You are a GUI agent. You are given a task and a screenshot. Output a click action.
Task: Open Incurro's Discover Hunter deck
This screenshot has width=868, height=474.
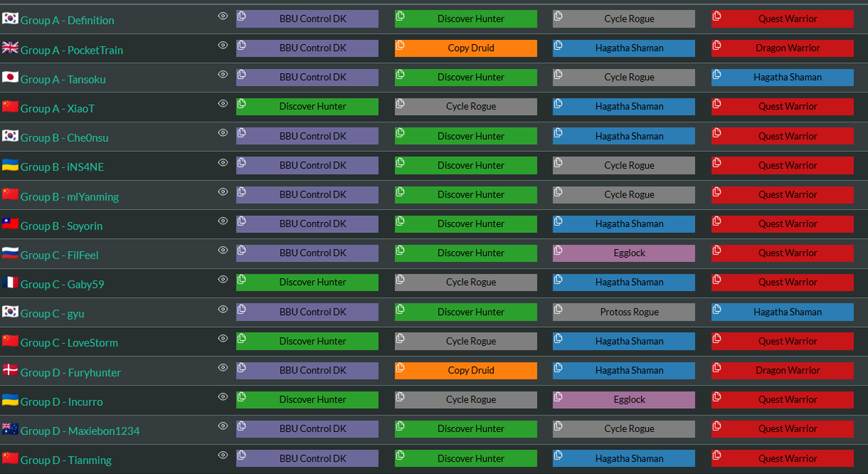pyautogui.click(x=307, y=400)
